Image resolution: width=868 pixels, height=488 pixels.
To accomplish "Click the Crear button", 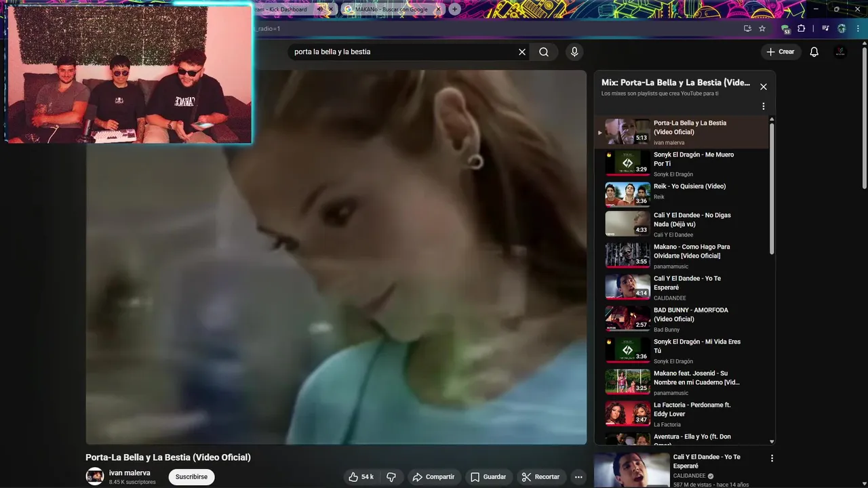I will (x=781, y=52).
